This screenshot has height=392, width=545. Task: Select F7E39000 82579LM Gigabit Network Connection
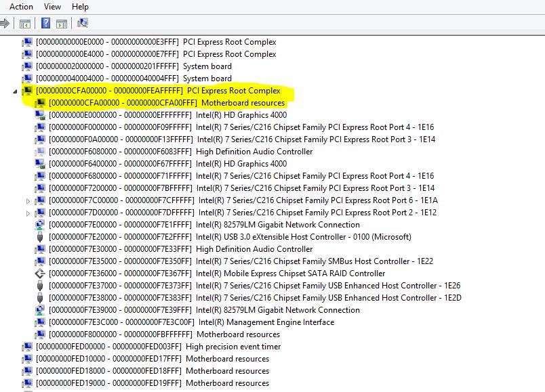(x=204, y=310)
